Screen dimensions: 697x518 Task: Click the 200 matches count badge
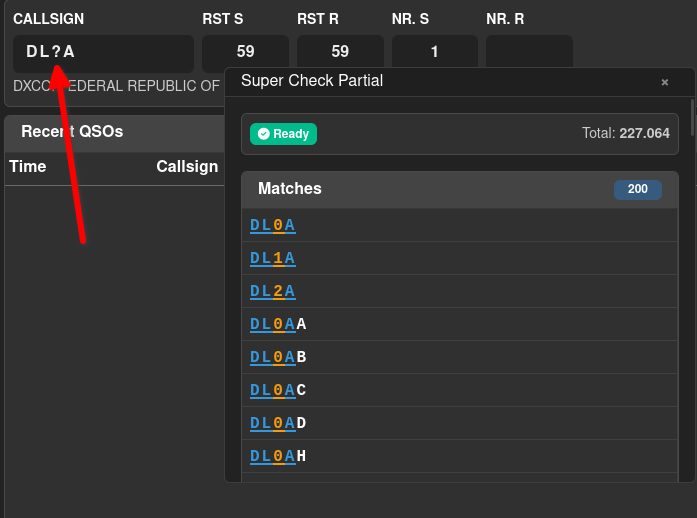637,189
